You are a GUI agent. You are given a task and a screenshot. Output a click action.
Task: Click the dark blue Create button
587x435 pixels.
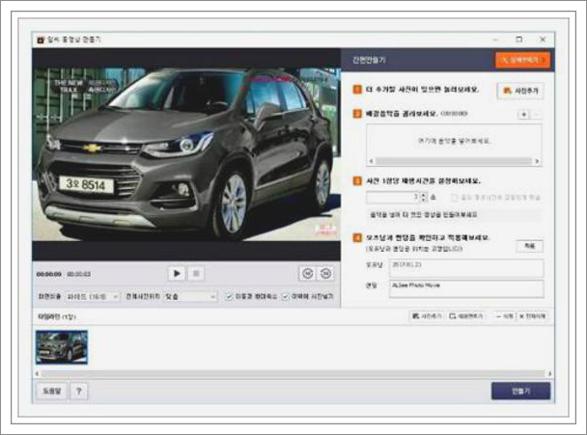pyautogui.click(x=521, y=391)
